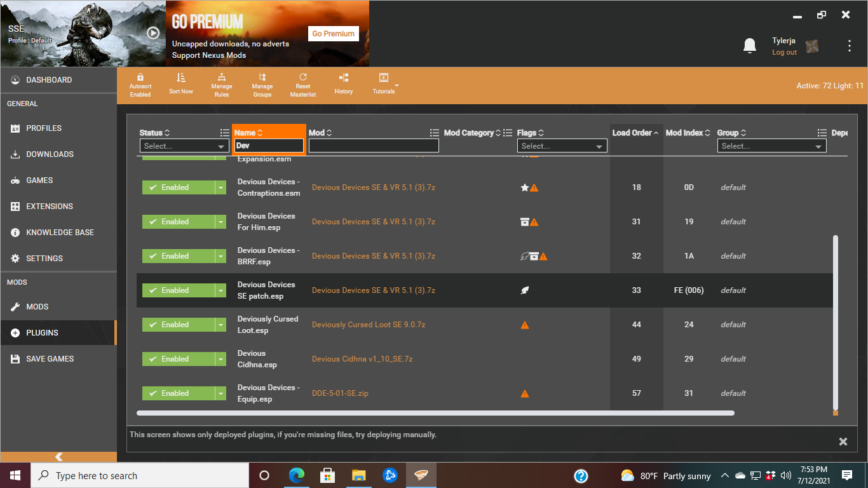Viewport: 868px width, 488px height.
Task: Toggle Autosort Enabled lock icon
Action: [x=140, y=78]
